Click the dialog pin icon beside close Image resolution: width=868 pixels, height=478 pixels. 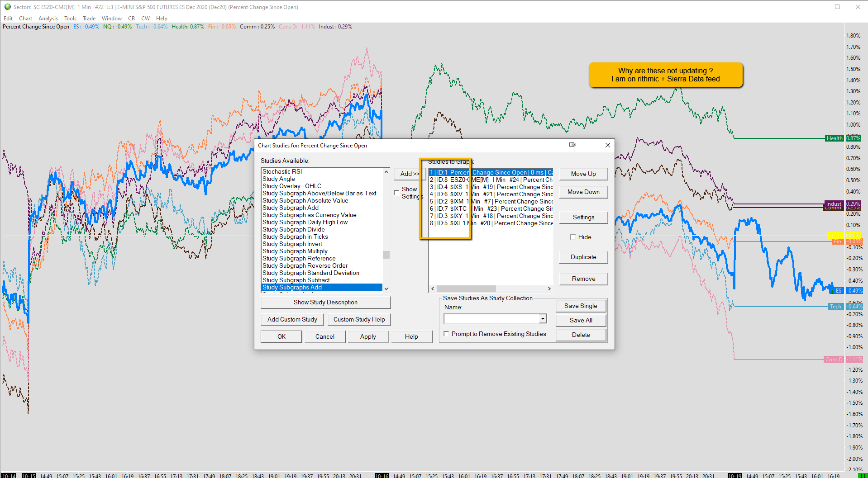tap(572, 145)
